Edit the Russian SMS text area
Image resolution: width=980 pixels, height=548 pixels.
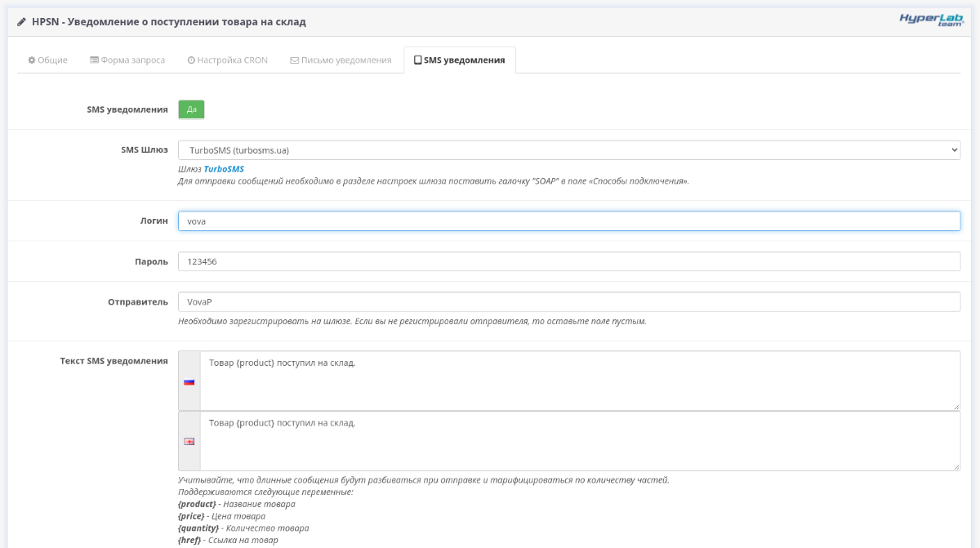pos(578,381)
